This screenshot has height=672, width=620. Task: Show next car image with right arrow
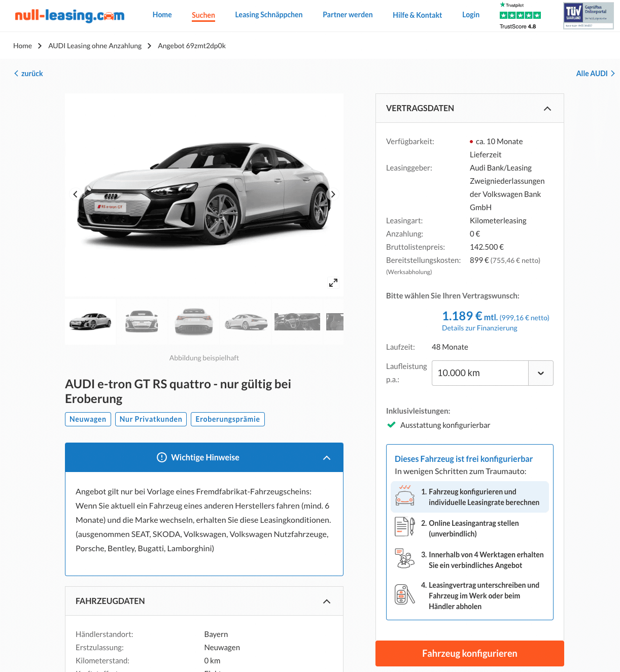pyautogui.click(x=333, y=194)
